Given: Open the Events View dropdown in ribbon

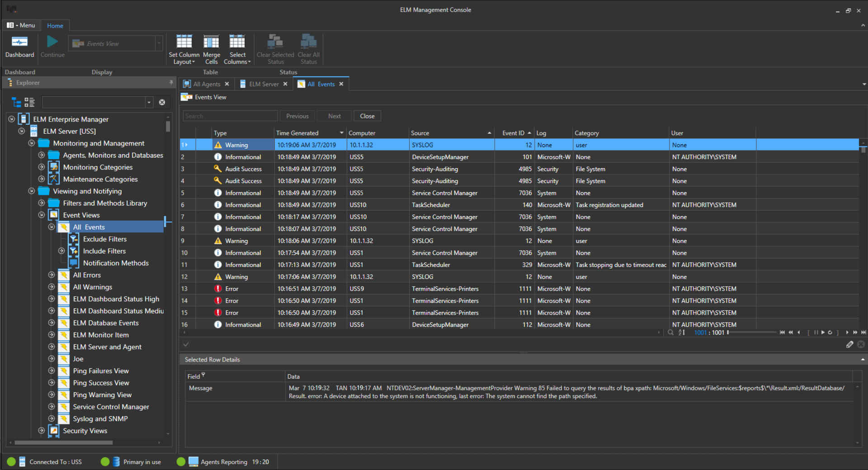Looking at the screenshot, I should (159, 43).
